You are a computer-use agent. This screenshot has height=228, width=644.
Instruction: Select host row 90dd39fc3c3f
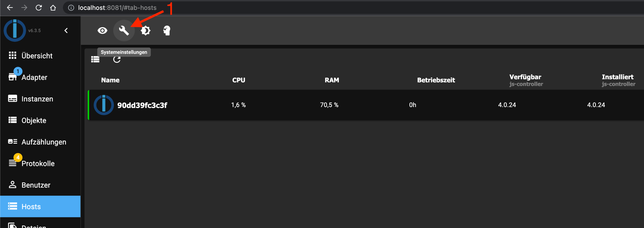coord(366,105)
